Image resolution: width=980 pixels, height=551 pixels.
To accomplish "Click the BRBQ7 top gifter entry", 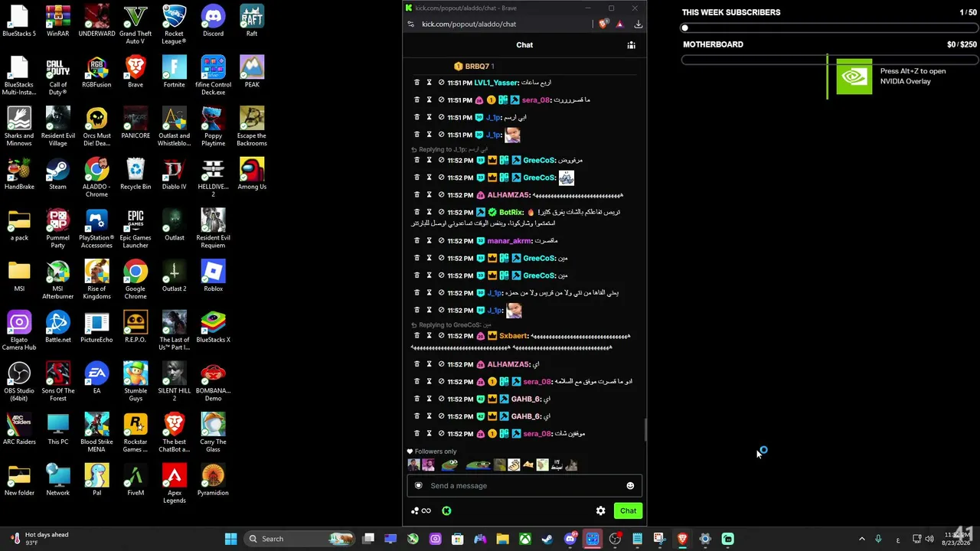I will click(474, 67).
